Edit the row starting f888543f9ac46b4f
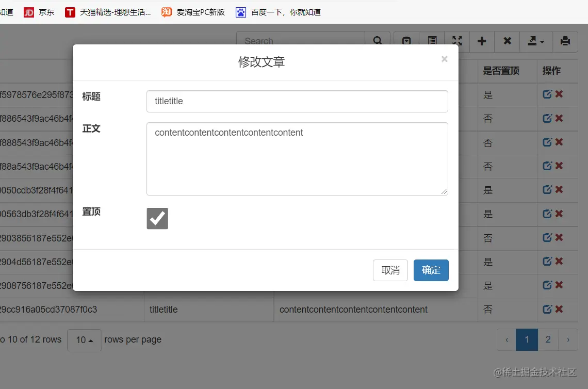 (x=547, y=142)
